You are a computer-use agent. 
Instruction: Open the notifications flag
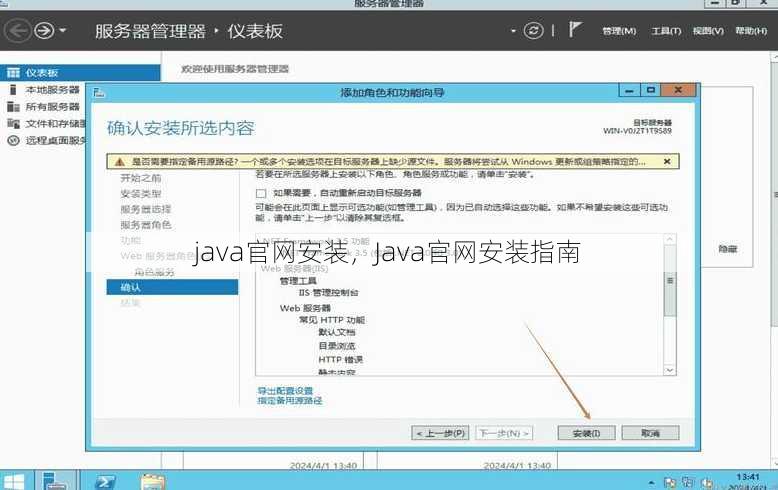click(x=575, y=29)
